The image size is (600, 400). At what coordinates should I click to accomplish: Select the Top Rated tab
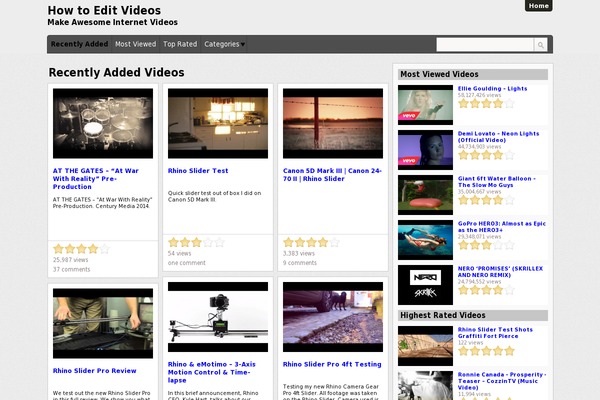(180, 44)
